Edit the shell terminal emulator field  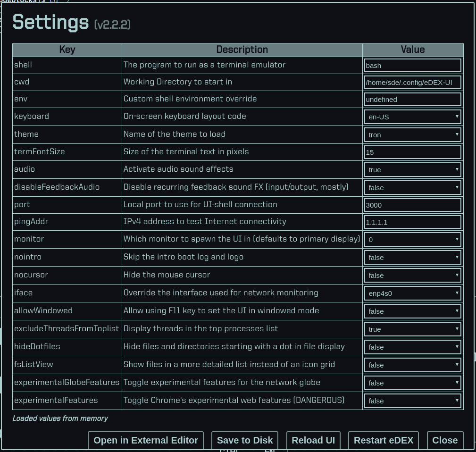412,65
